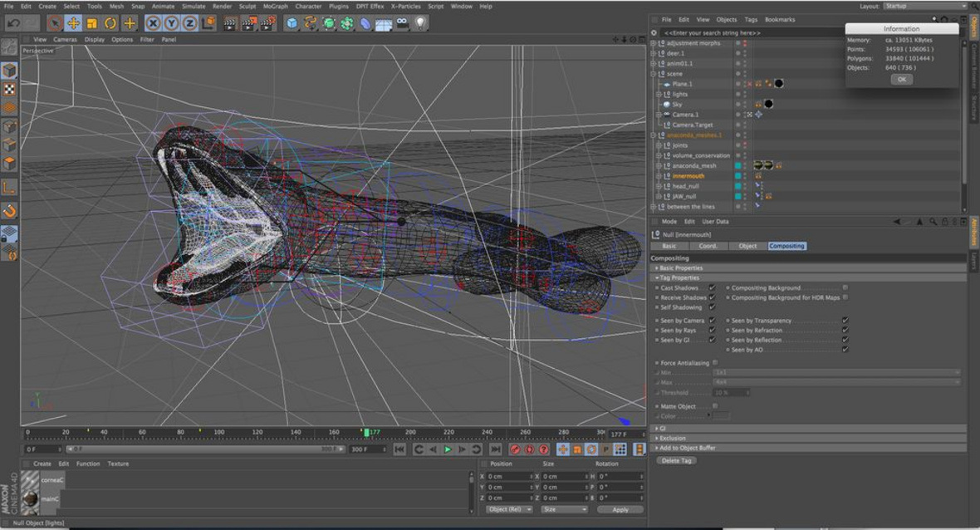Add a Light object from the toolbar
The image size is (980, 530).
(x=421, y=23)
